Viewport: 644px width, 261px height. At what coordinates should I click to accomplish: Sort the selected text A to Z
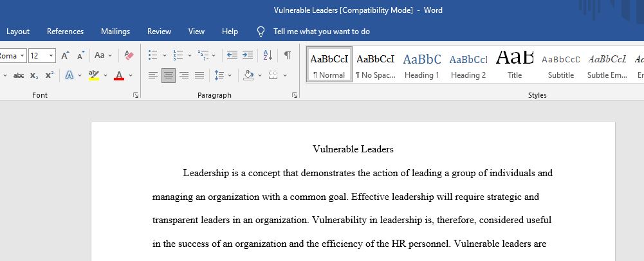click(268, 55)
